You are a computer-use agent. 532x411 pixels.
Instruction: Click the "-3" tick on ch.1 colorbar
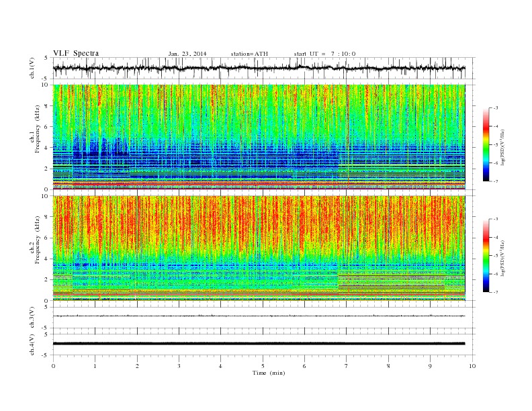pyautogui.click(x=496, y=108)
